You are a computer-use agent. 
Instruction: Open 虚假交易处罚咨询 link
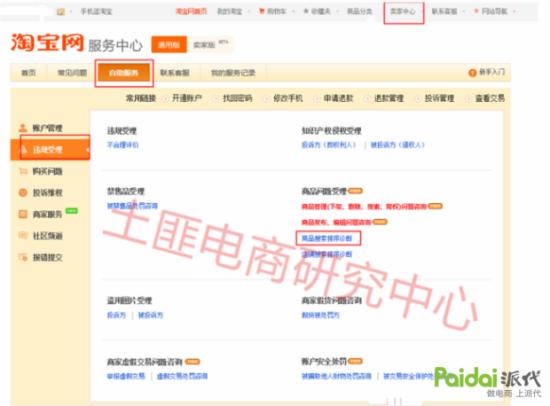pos(182,376)
